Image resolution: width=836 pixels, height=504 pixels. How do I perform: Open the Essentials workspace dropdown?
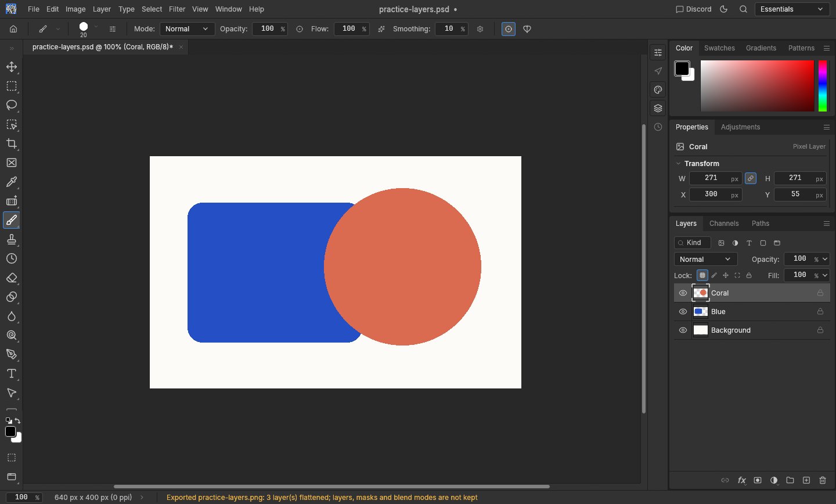[792, 9]
